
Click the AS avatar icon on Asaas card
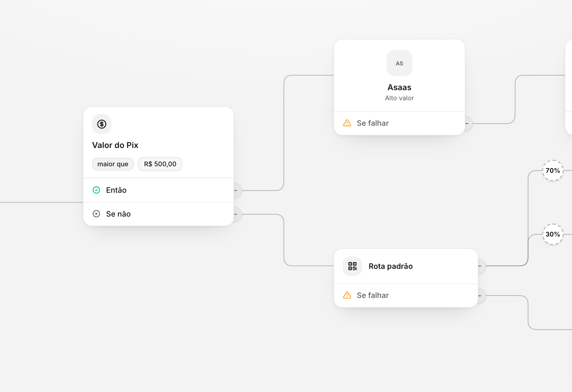(x=399, y=63)
